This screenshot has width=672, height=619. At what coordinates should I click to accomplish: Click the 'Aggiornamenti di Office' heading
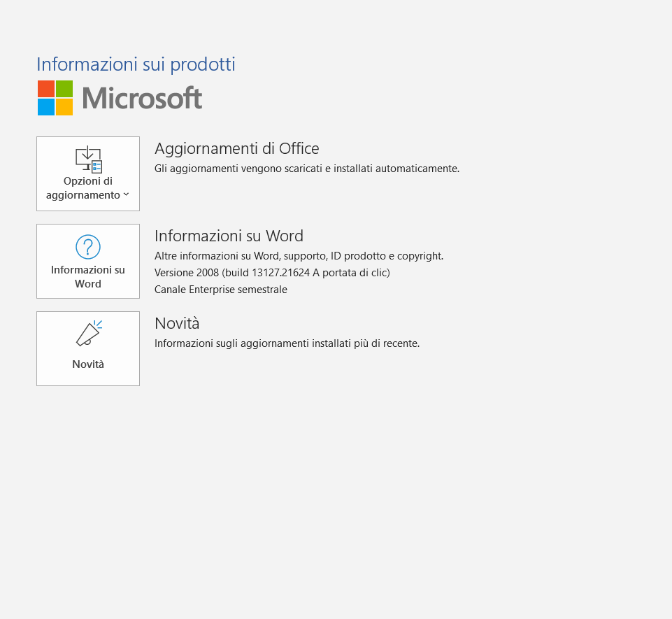236,149
